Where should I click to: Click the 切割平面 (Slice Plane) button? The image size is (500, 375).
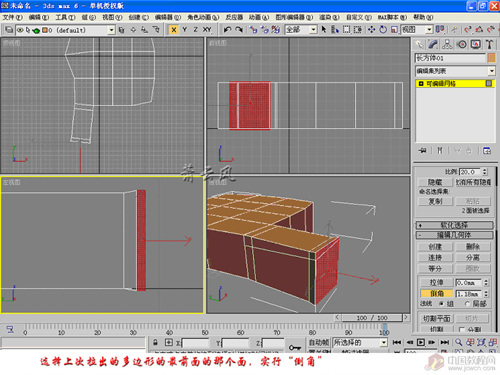436,319
